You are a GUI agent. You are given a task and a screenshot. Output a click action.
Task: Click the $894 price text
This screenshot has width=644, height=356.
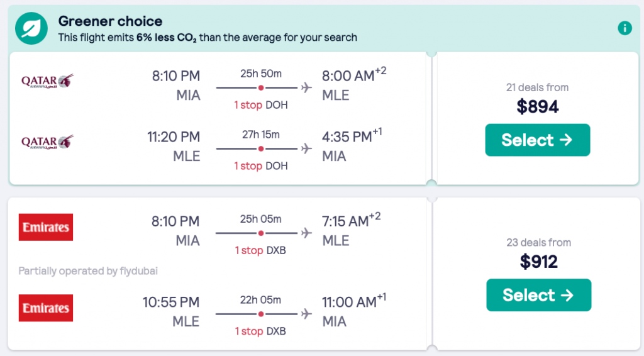point(537,106)
